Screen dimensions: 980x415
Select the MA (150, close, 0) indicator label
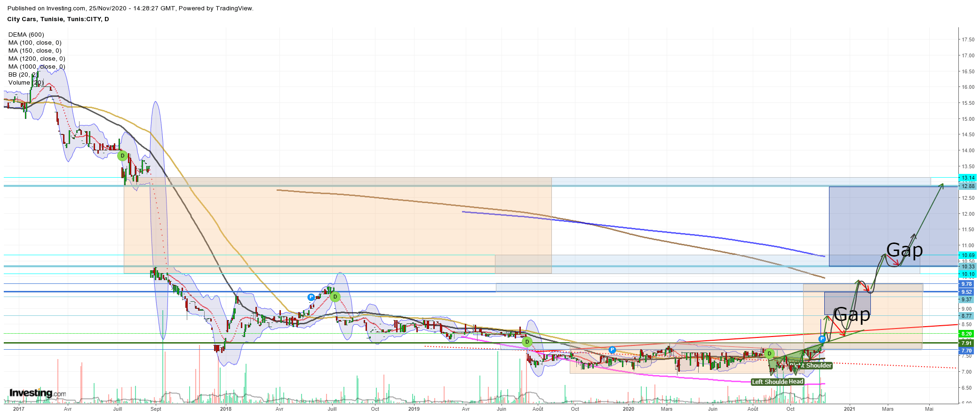pos(35,51)
